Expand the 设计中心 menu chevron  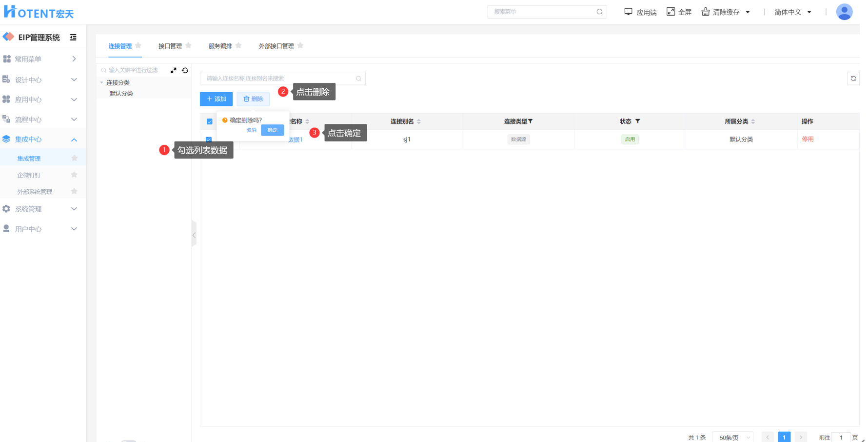[74, 80]
